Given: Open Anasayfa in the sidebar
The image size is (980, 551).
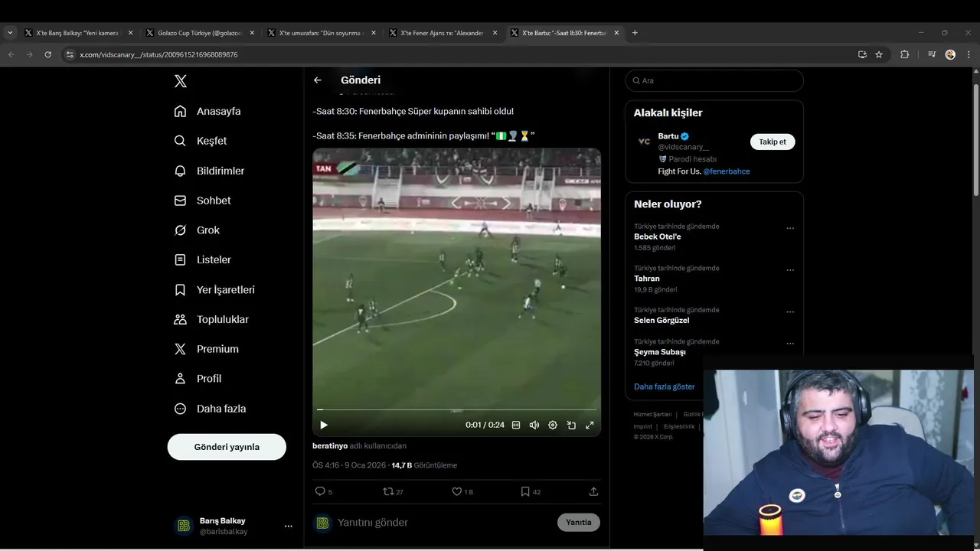Looking at the screenshot, I should [x=207, y=111].
